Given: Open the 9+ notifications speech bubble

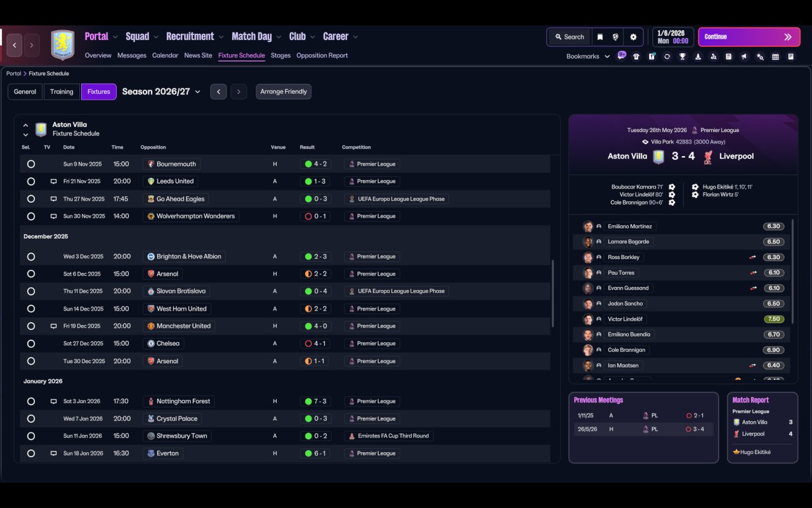Looking at the screenshot, I should tap(622, 55).
